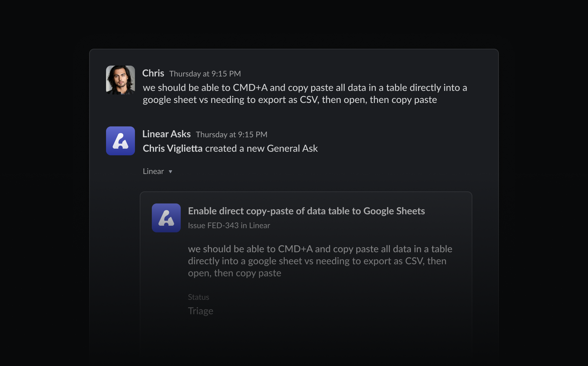Image resolution: width=588 pixels, height=366 pixels.
Task: Collapse the Linear attachment arrow
Action: pyautogui.click(x=170, y=172)
